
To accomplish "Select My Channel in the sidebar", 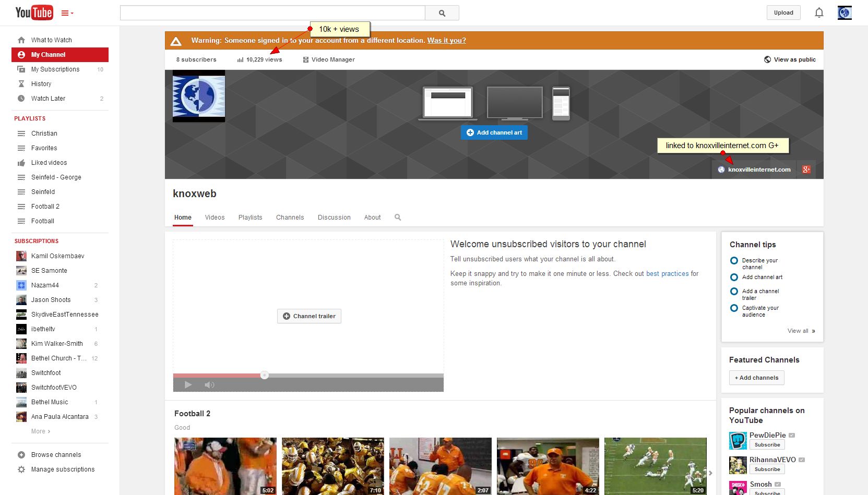I will [60, 55].
